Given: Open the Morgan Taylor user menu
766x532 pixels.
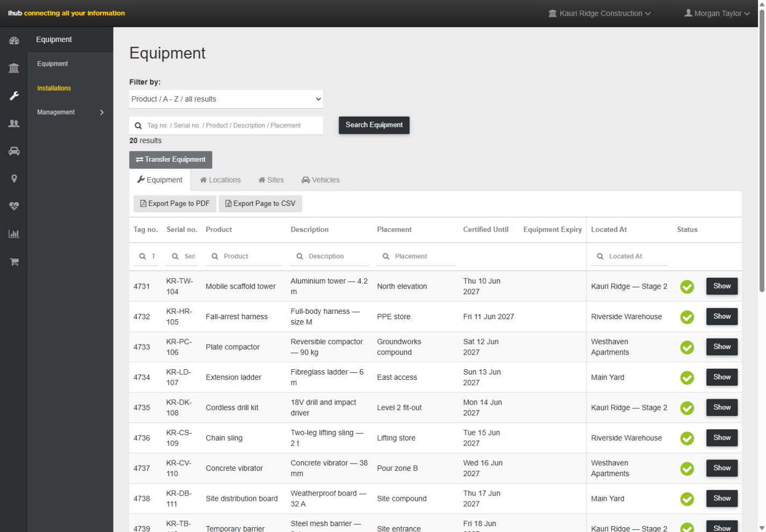Looking at the screenshot, I should (x=717, y=13).
